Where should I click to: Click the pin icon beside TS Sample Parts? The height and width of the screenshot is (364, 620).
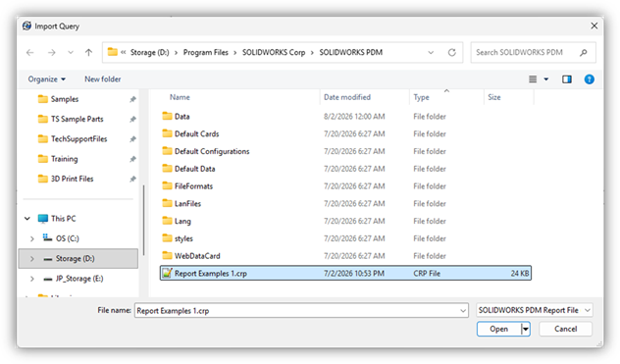(x=132, y=119)
